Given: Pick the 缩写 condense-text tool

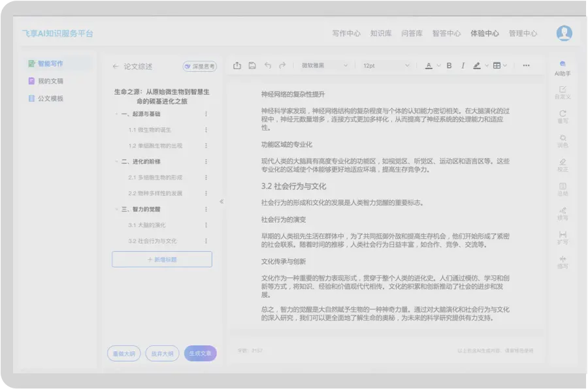Looking at the screenshot, I should pos(563,262).
